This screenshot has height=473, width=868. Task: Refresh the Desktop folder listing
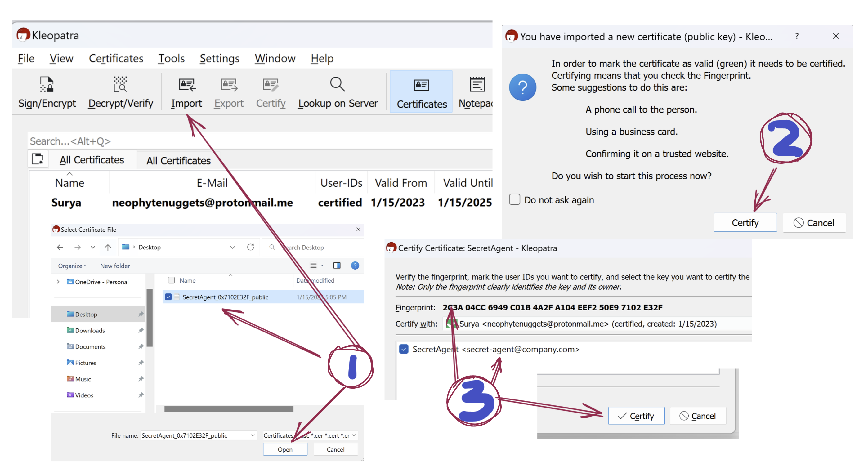click(250, 247)
